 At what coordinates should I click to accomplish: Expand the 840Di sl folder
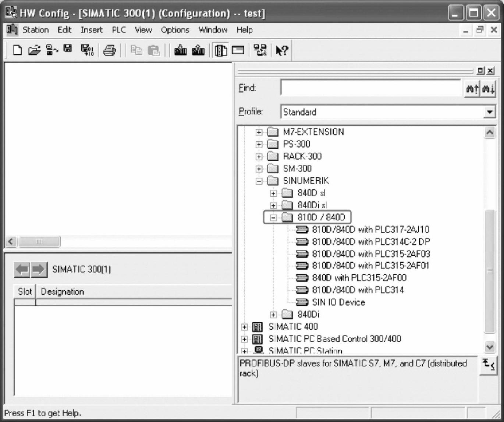273,205
